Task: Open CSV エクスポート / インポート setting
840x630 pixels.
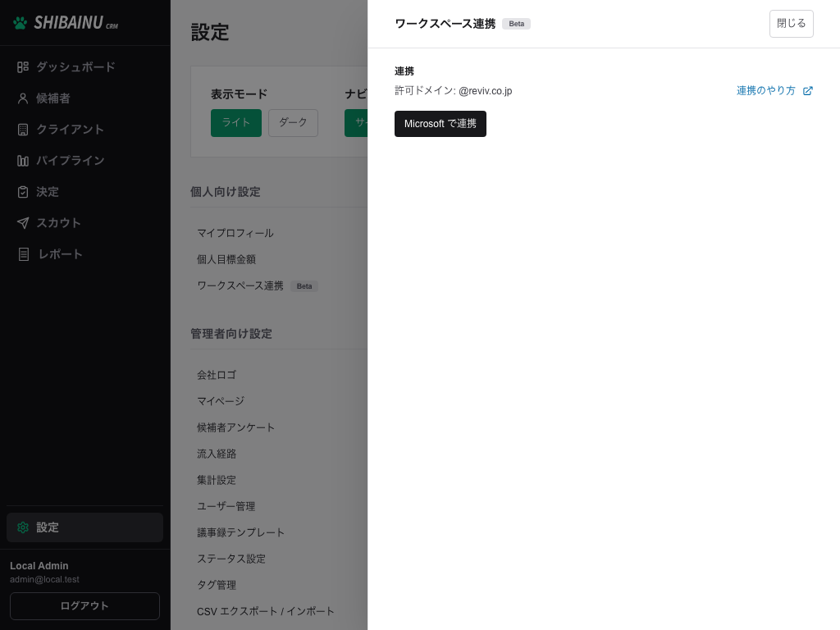Action: (x=265, y=611)
